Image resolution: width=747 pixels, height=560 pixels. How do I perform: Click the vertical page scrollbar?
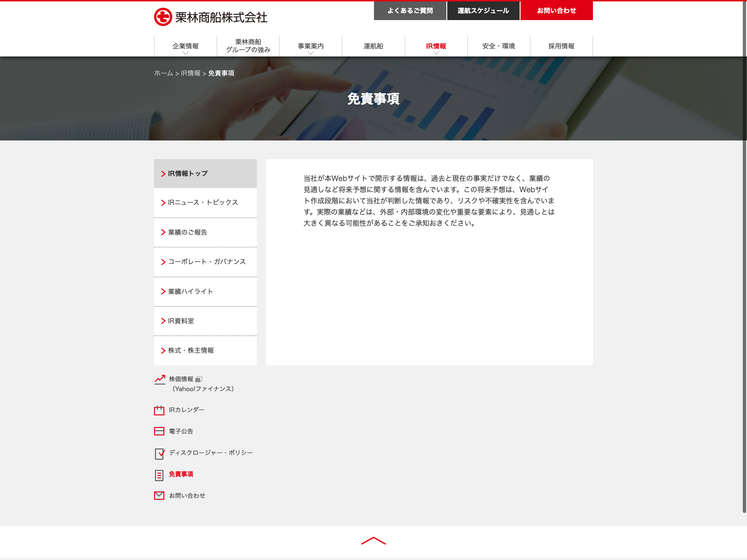(744, 257)
